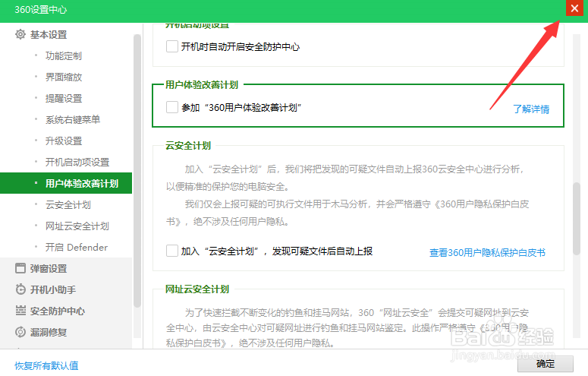The height and width of the screenshot is (376, 588).
Task: Select 开启 Defender item
Action: coord(77,247)
